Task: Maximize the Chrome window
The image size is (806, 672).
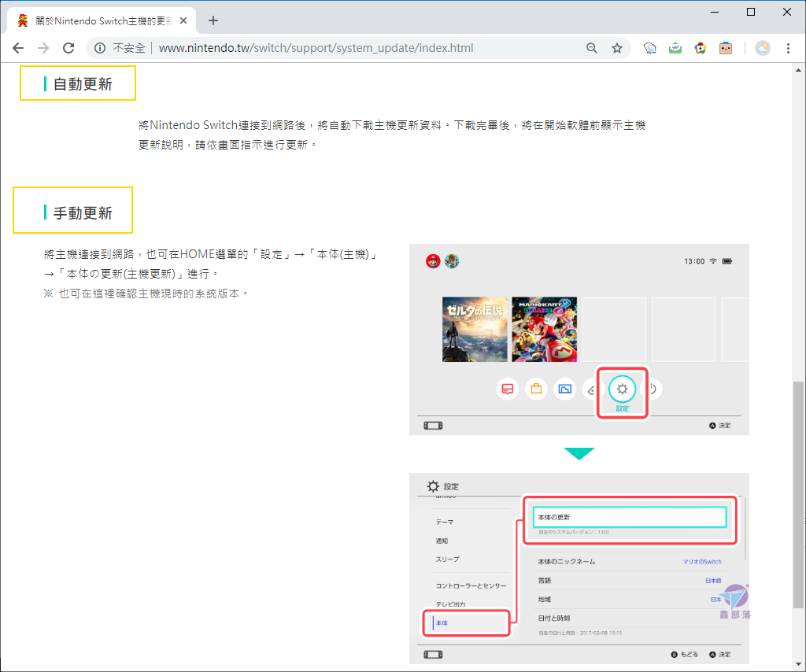Action: point(750,12)
